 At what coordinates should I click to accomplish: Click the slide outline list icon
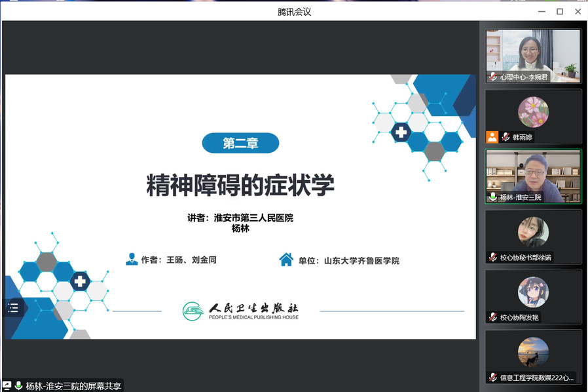pyautogui.click(x=13, y=307)
